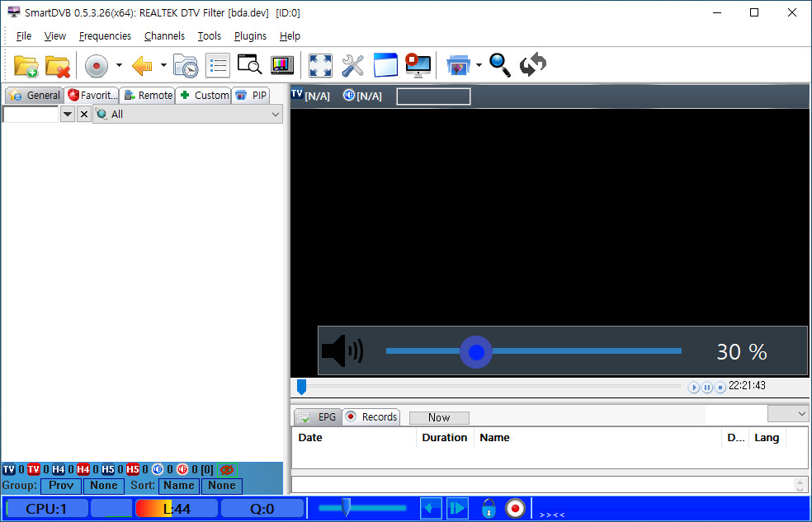Click the timeshift stop button
This screenshot has width=812, height=522.
(x=720, y=387)
